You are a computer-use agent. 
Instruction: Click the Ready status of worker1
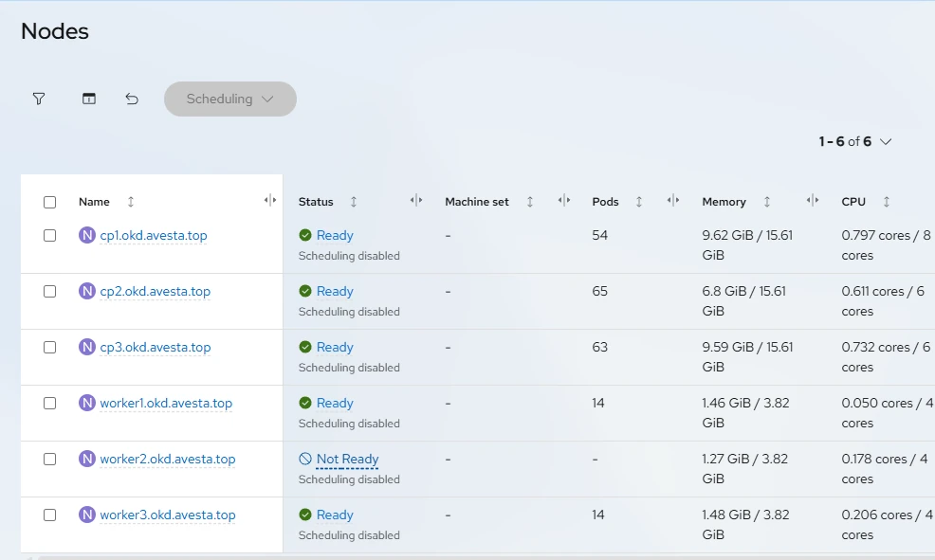335,404
